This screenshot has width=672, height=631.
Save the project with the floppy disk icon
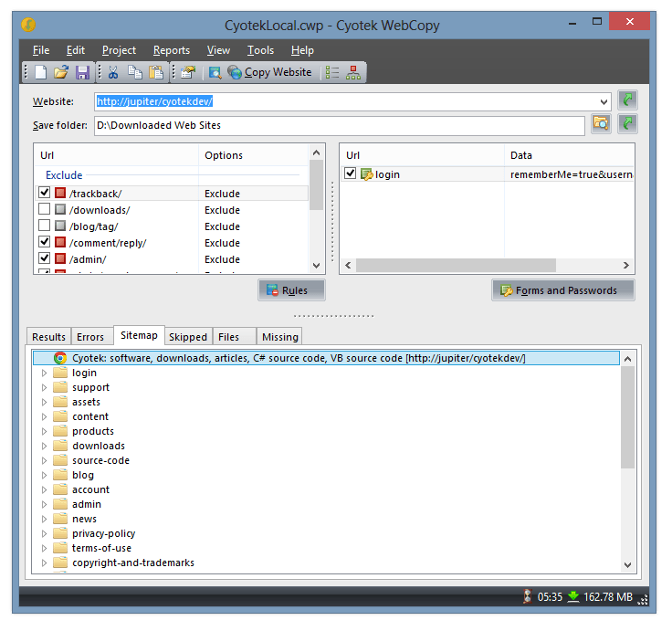click(x=82, y=72)
